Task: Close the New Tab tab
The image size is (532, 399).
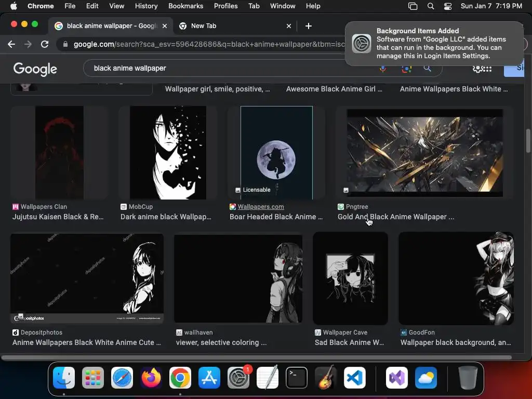Action: (x=289, y=26)
